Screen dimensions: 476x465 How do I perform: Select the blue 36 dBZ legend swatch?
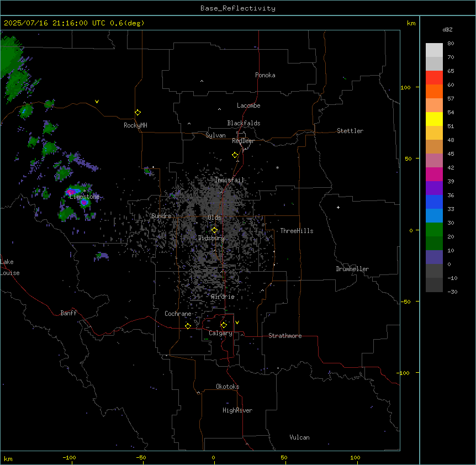pos(434,202)
